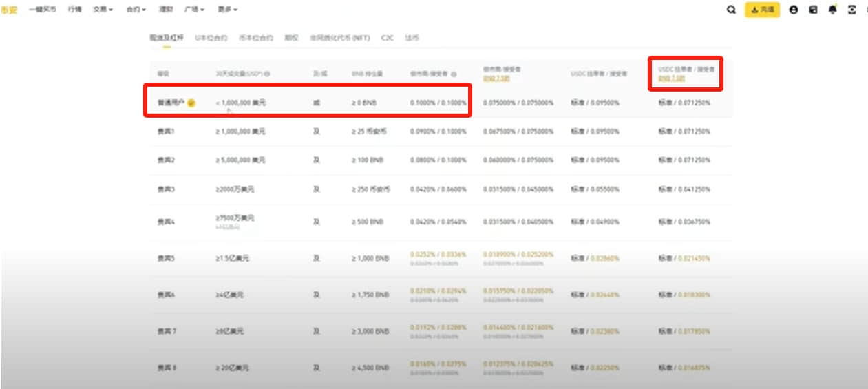This screenshot has height=389, width=868.
Task: Click the '0.075000% / 0.075000%' discounted fee cell
Action: pos(518,103)
